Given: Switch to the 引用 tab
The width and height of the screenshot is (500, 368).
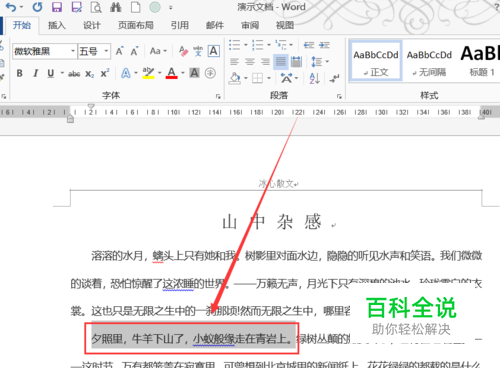Looking at the screenshot, I should tap(180, 25).
